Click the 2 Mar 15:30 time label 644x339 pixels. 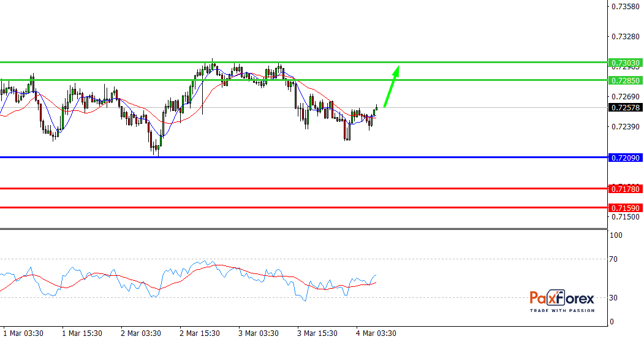(200, 333)
